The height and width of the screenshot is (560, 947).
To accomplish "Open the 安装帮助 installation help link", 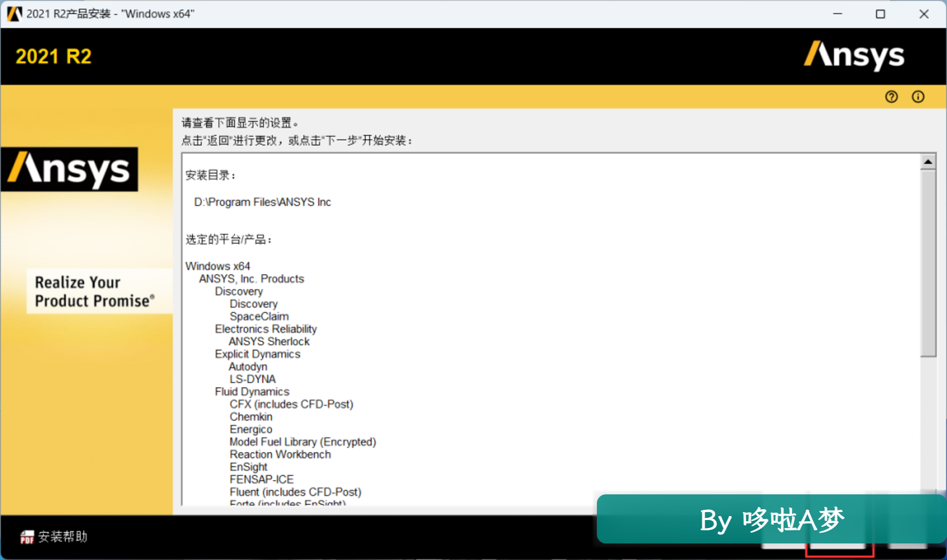I will (63, 537).
